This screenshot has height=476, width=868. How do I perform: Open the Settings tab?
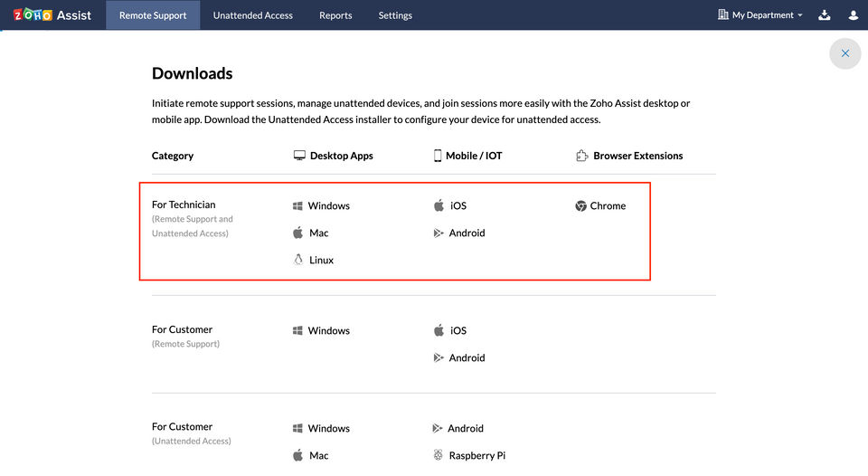pyautogui.click(x=395, y=15)
